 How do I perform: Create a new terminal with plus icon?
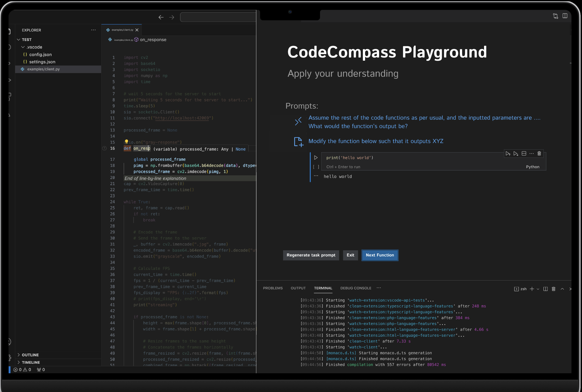(x=532, y=289)
